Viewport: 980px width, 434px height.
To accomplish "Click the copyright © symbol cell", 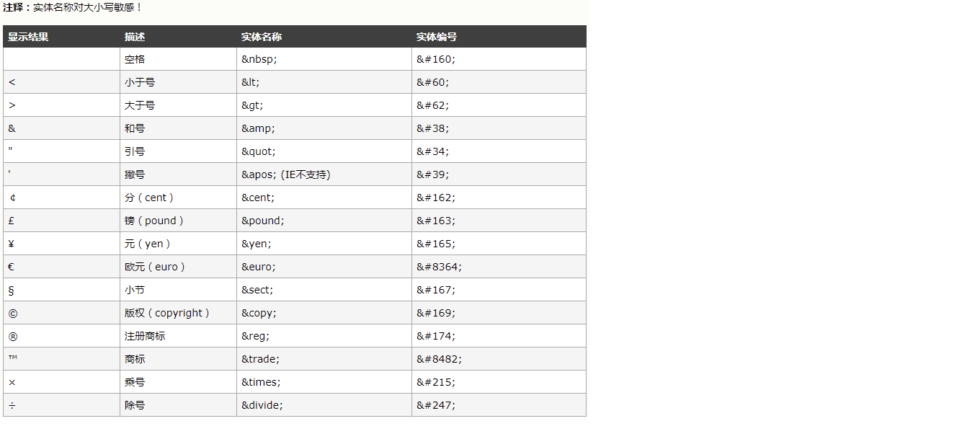I will click(61, 313).
